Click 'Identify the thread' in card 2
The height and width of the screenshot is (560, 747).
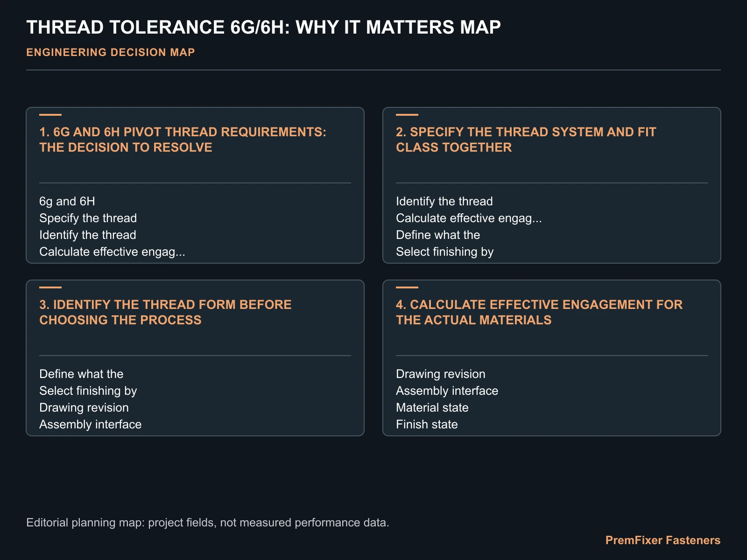pos(444,201)
